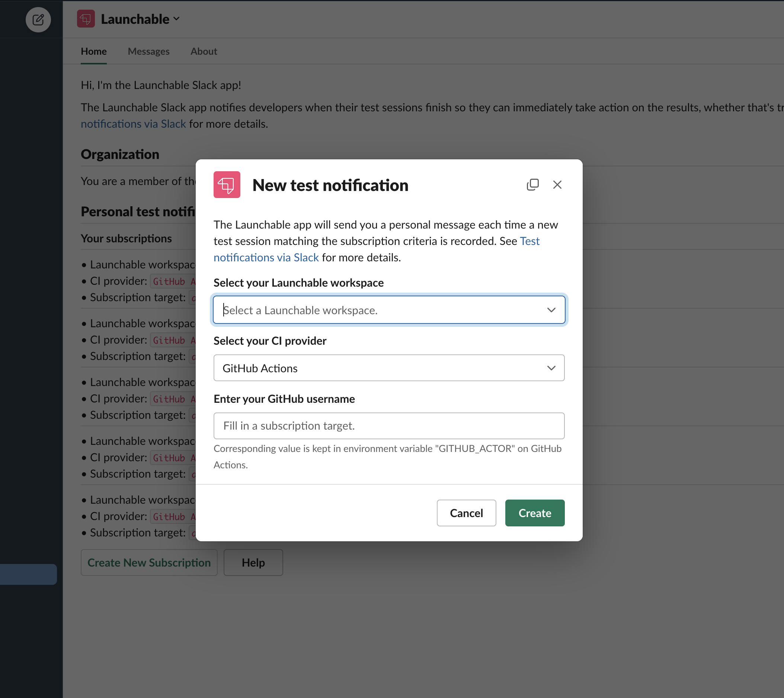Click the Help button
The image size is (784, 698).
click(x=253, y=562)
